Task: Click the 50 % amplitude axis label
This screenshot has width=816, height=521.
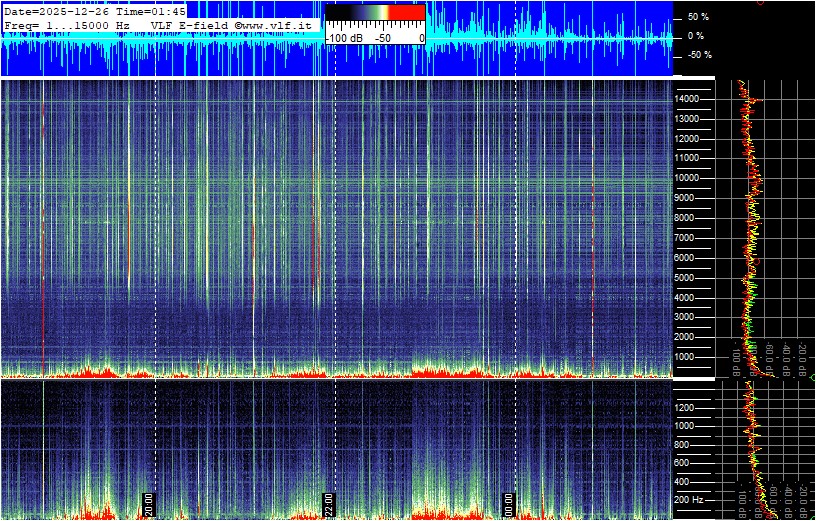Action: pos(698,17)
